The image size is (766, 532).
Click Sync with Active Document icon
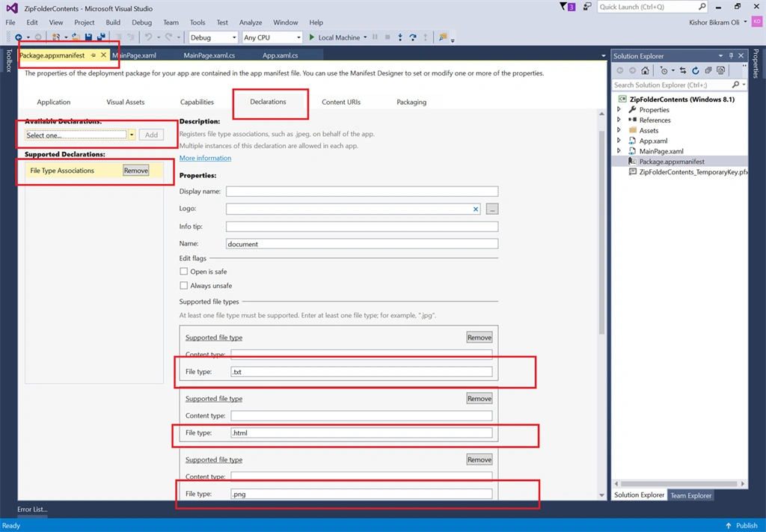tap(682, 70)
